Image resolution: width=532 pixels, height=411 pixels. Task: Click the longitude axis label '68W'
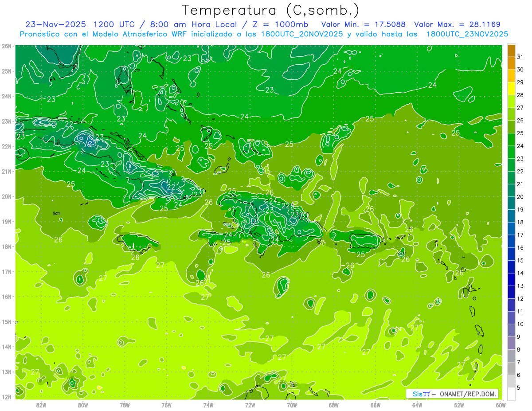click(334, 405)
